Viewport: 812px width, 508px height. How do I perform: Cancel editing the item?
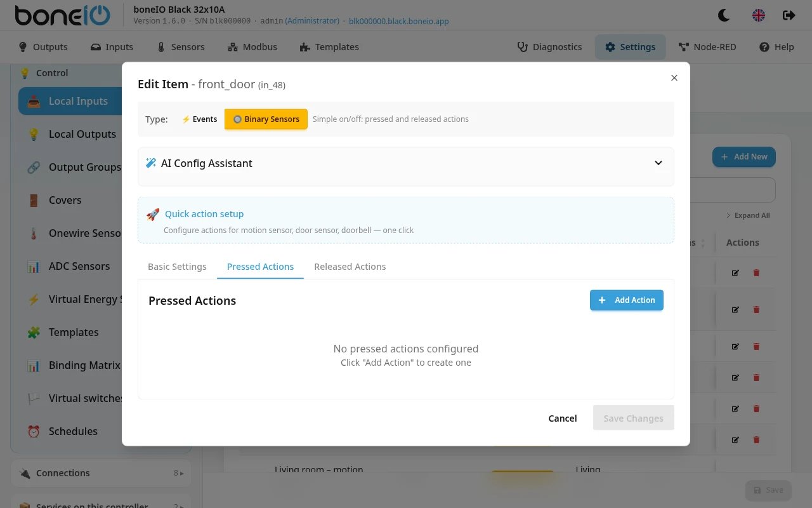563,418
